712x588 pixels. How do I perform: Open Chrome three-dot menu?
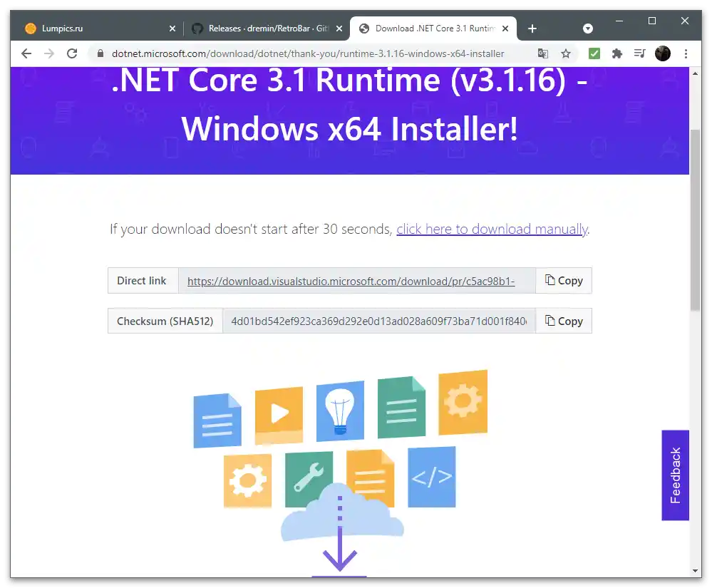point(686,53)
